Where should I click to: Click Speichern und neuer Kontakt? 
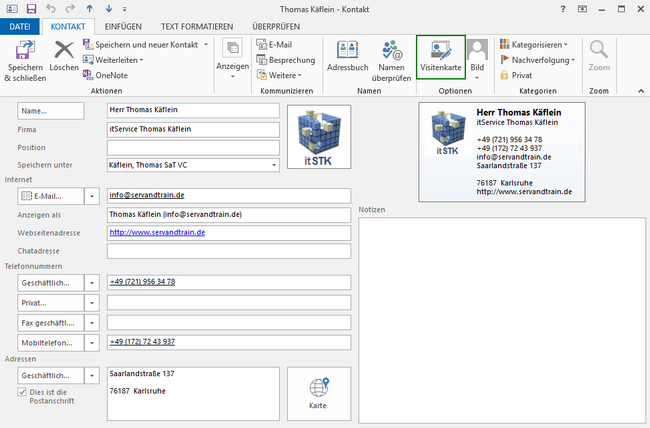click(x=141, y=44)
